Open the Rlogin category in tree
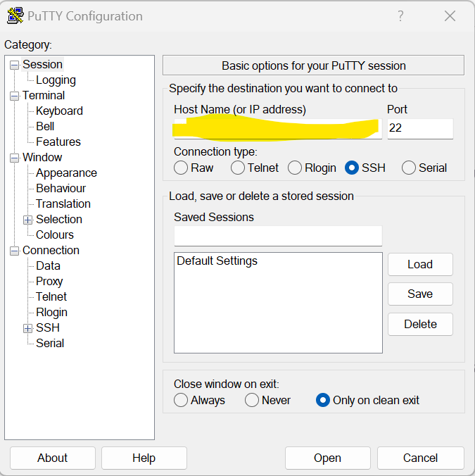Screen dimensions: 475x476 (51, 313)
